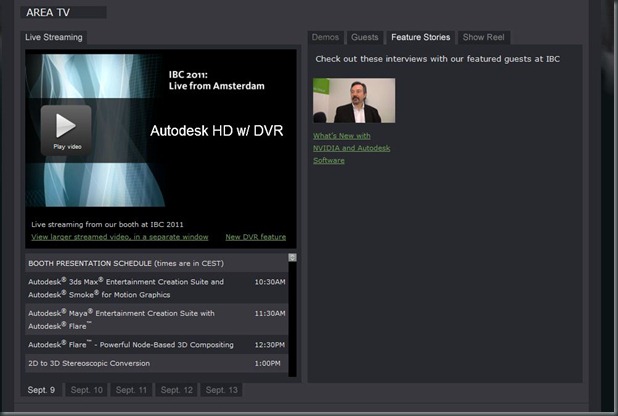The width and height of the screenshot is (618, 416).
Task: Switch to the Guests tab
Action: (365, 37)
